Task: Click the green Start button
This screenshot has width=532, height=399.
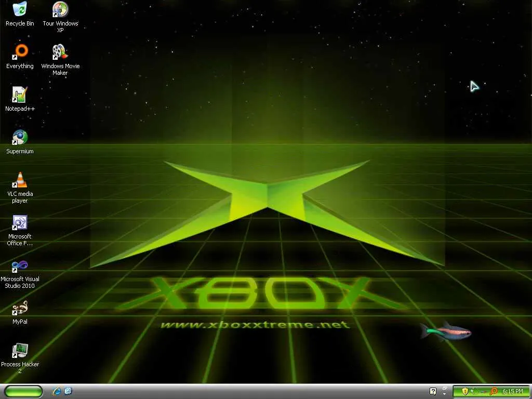Action: point(23,391)
